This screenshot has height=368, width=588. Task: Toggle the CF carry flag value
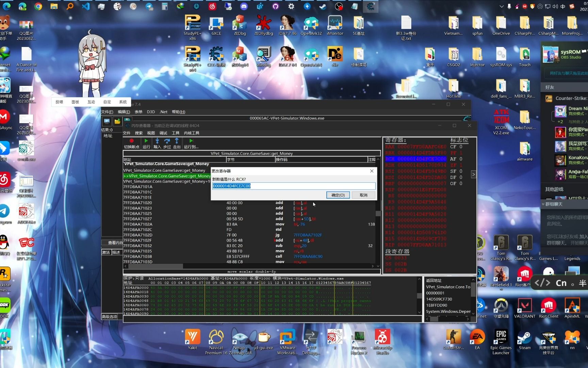tap(461, 147)
